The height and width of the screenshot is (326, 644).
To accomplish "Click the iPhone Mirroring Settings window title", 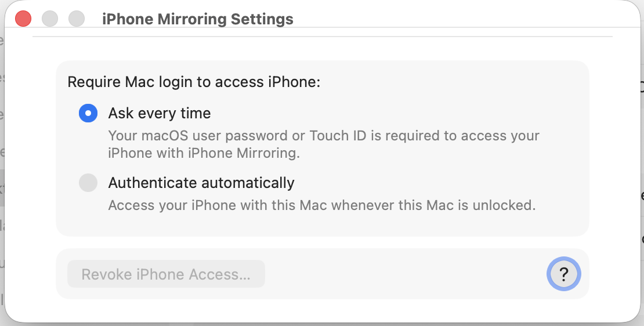I will click(x=198, y=19).
